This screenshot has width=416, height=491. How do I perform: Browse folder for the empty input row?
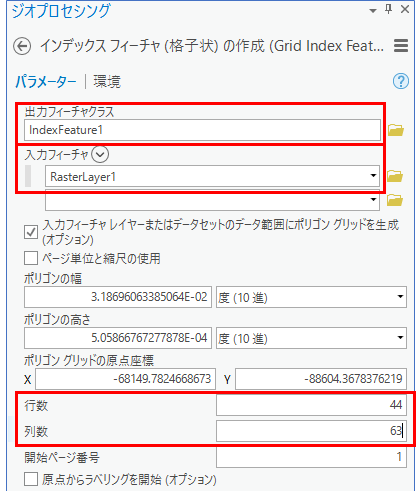click(x=395, y=200)
